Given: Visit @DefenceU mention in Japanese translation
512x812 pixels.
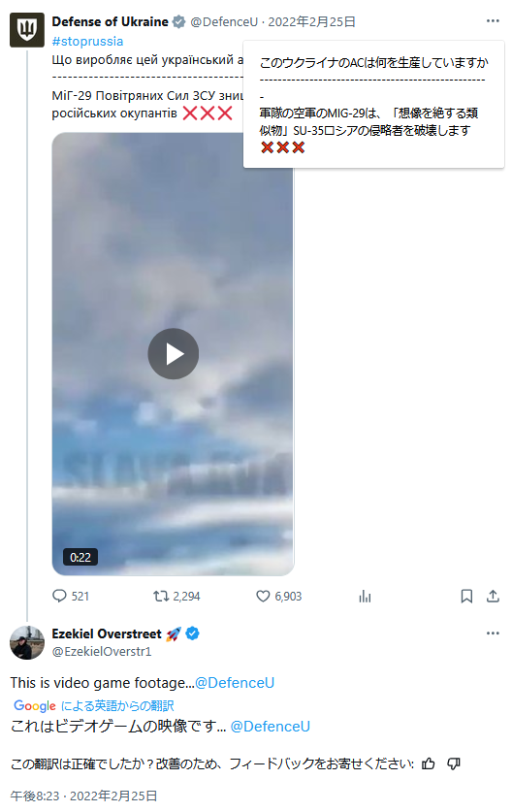Looking at the screenshot, I should (271, 726).
